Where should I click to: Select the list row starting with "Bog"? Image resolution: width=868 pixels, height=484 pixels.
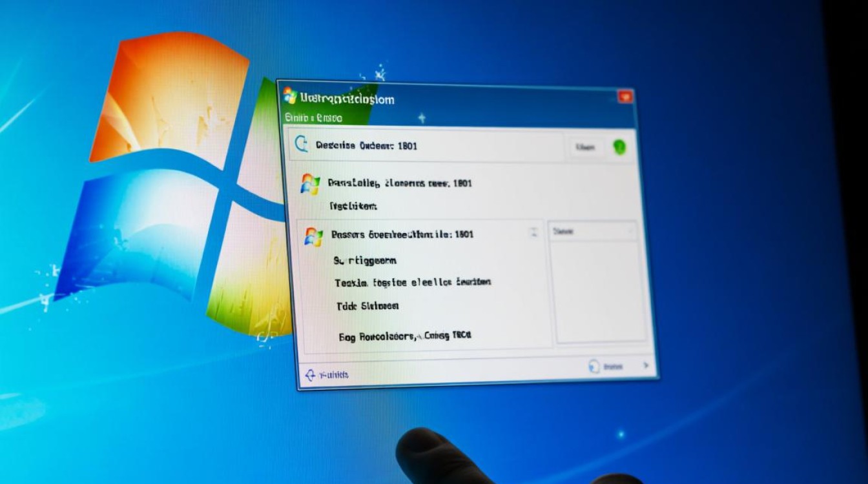click(x=405, y=336)
